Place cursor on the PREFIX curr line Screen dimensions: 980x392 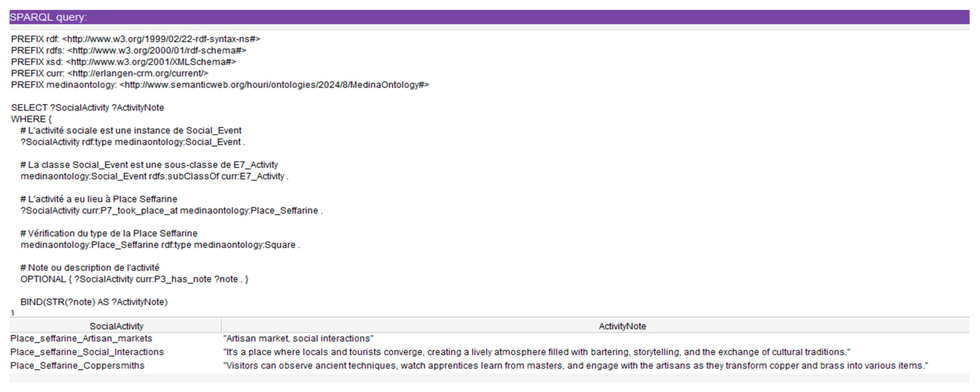point(110,73)
